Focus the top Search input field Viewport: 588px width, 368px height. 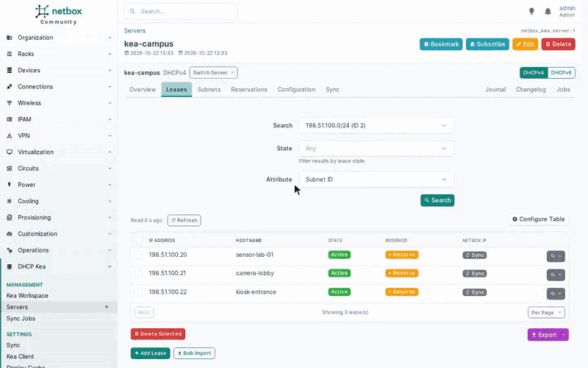pyautogui.click(x=181, y=11)
